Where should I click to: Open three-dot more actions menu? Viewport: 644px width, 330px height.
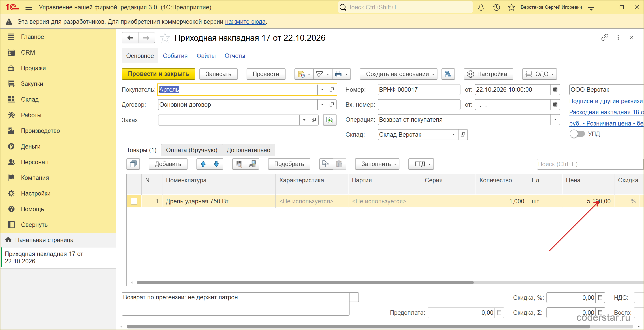(x=618, y=38)
